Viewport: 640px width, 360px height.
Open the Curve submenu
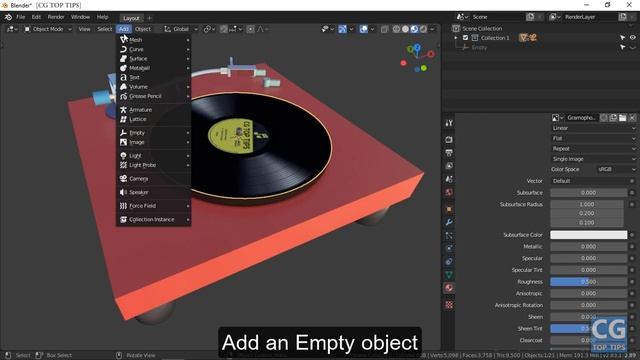[154, 49]
